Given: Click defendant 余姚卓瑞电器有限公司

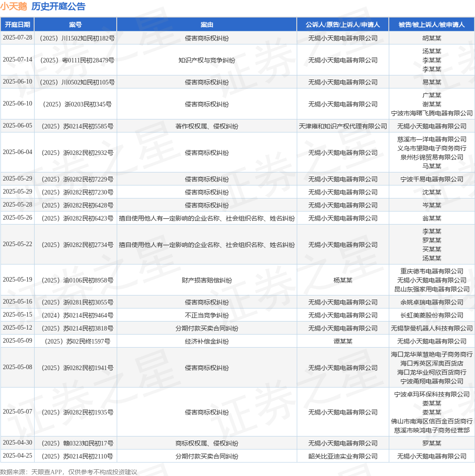Looking at the screenshot, I should tap(431, 302).
